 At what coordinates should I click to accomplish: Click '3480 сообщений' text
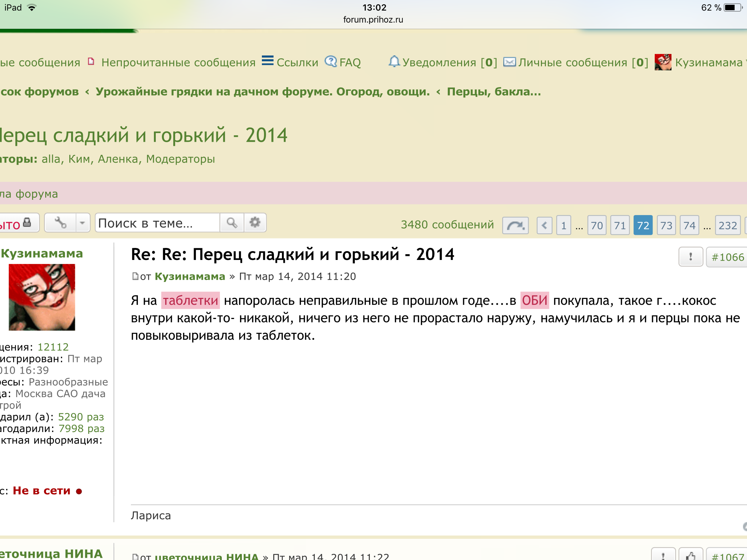click(x=448, y=225)
